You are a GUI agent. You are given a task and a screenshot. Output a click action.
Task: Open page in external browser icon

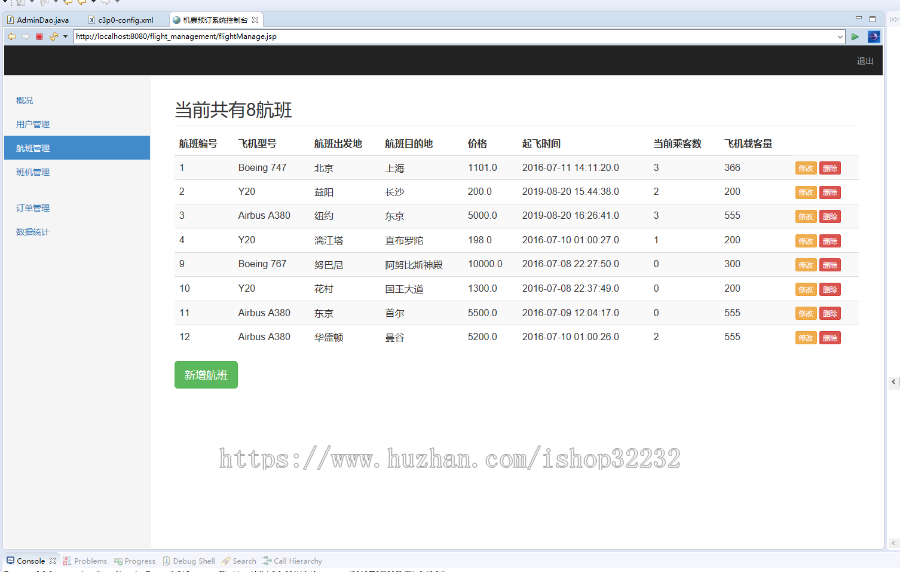[874, 37]
